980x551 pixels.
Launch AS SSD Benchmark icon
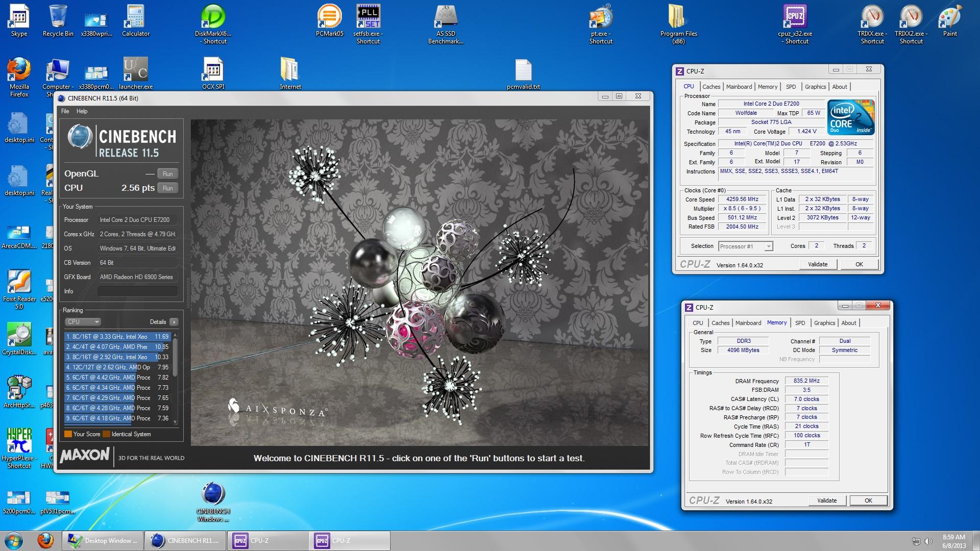(x=446, y=24)
